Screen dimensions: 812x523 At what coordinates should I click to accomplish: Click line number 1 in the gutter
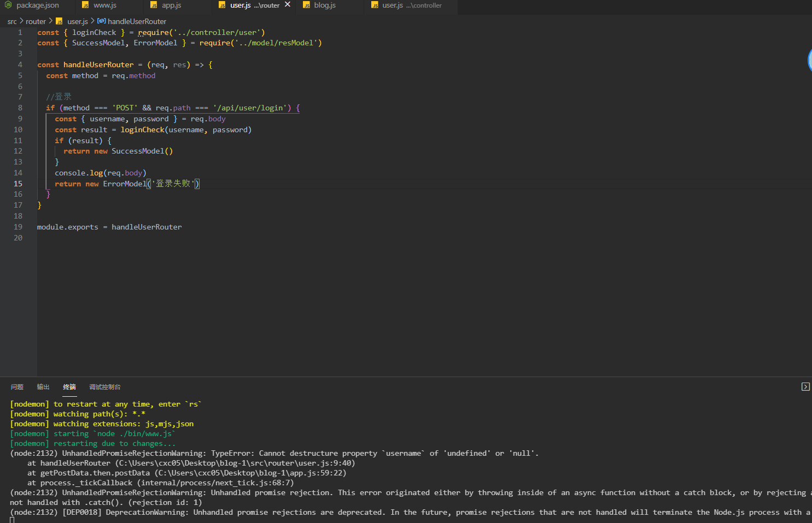(20, 33)
